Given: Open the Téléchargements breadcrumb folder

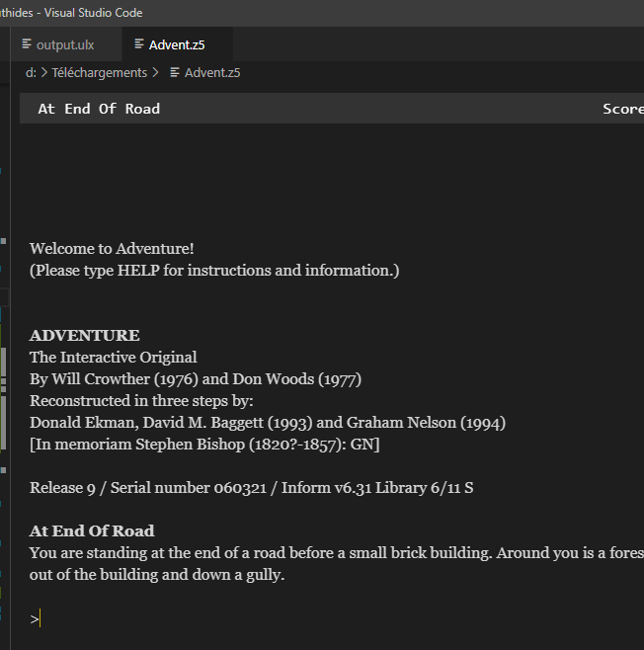Looking at the screenshot, I should pyautogui.click(x=100, y=73).
